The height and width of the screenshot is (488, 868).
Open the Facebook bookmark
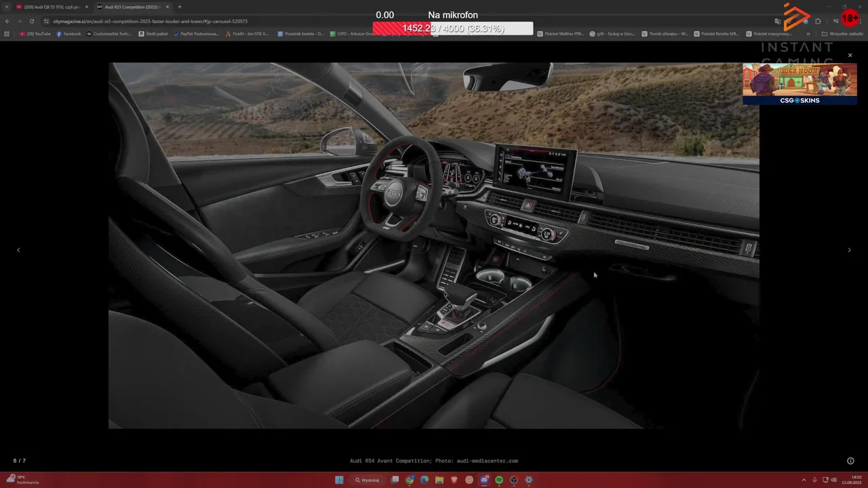tap(68, 33)
